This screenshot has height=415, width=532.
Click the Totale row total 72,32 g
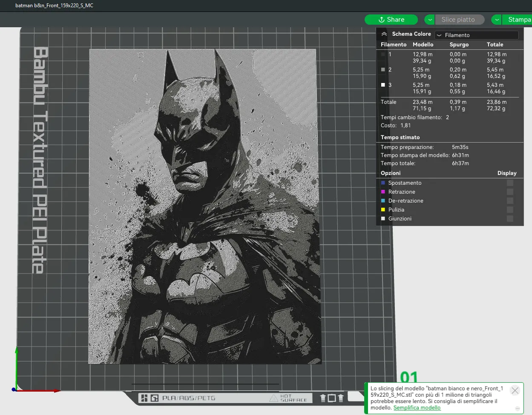[x=496, y=109]
